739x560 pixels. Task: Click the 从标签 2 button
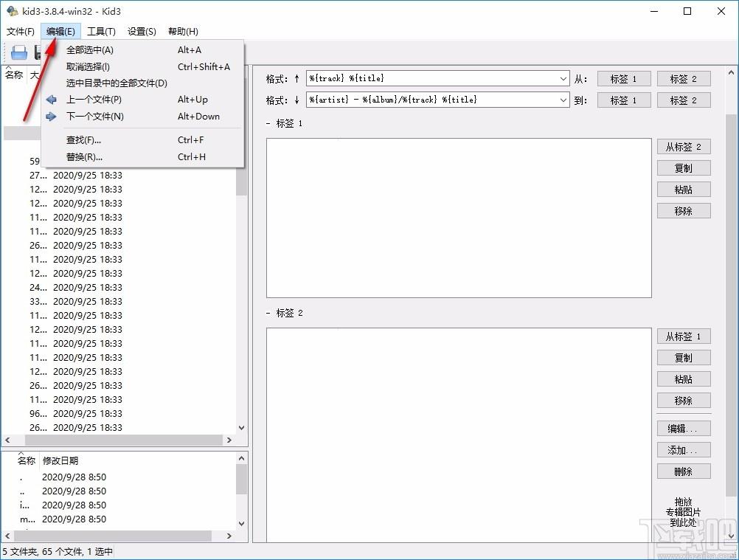[x=684, y=147]
